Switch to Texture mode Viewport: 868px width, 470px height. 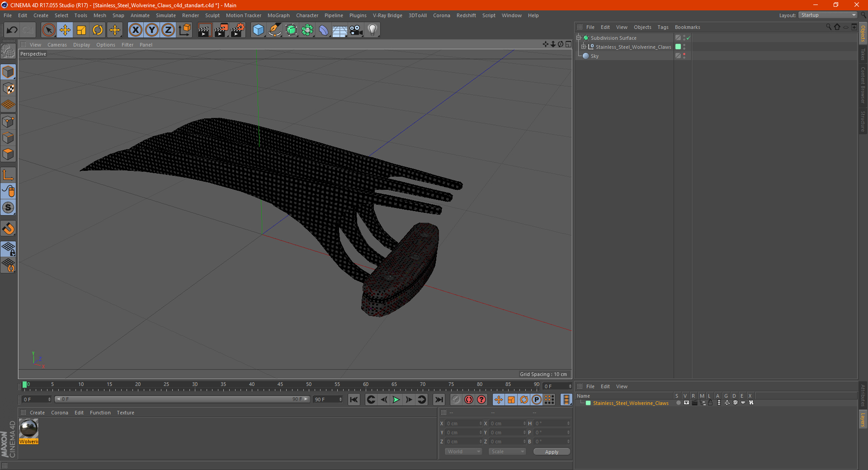point(8,88)
